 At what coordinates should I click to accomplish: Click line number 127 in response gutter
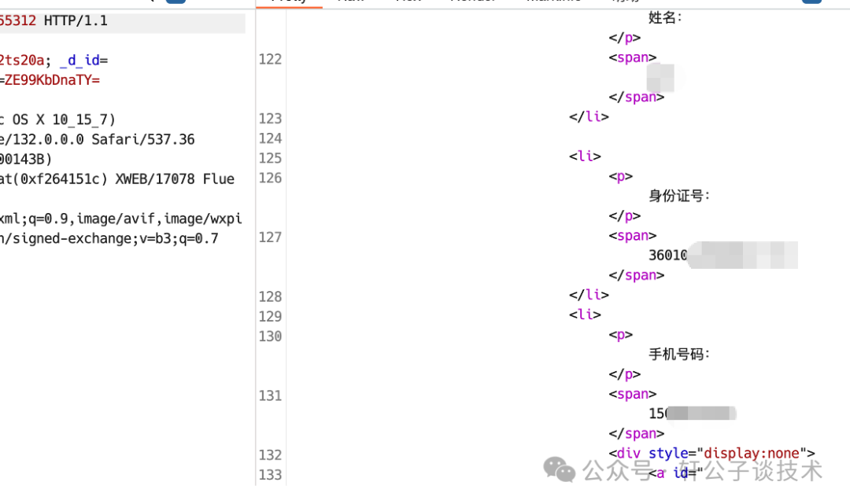click(x=270, y=237)
